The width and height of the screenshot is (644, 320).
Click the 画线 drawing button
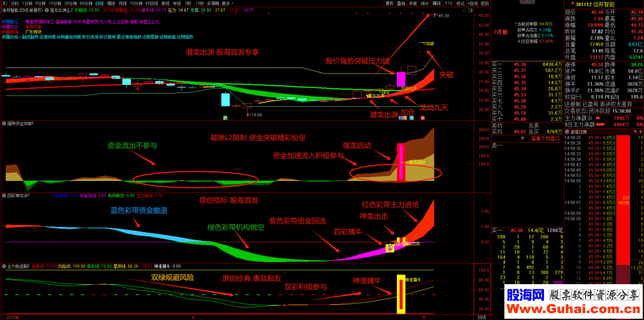coord(436,3)
